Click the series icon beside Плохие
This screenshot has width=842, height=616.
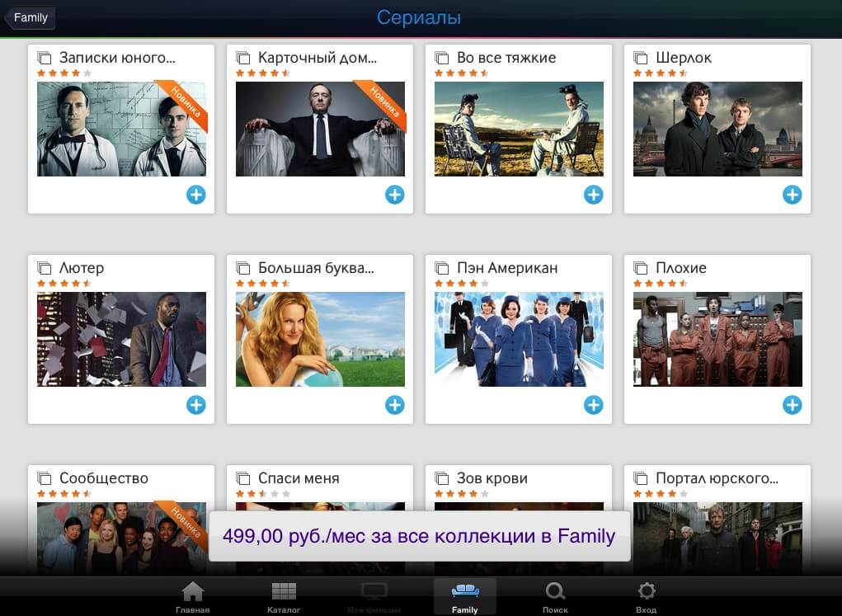point(640,267)
